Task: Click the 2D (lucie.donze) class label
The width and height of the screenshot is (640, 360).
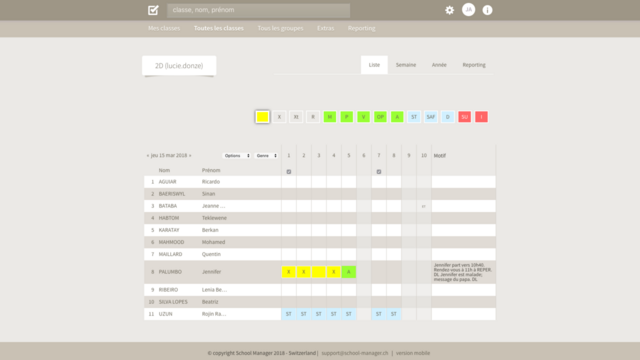Action: pos(179,66)
